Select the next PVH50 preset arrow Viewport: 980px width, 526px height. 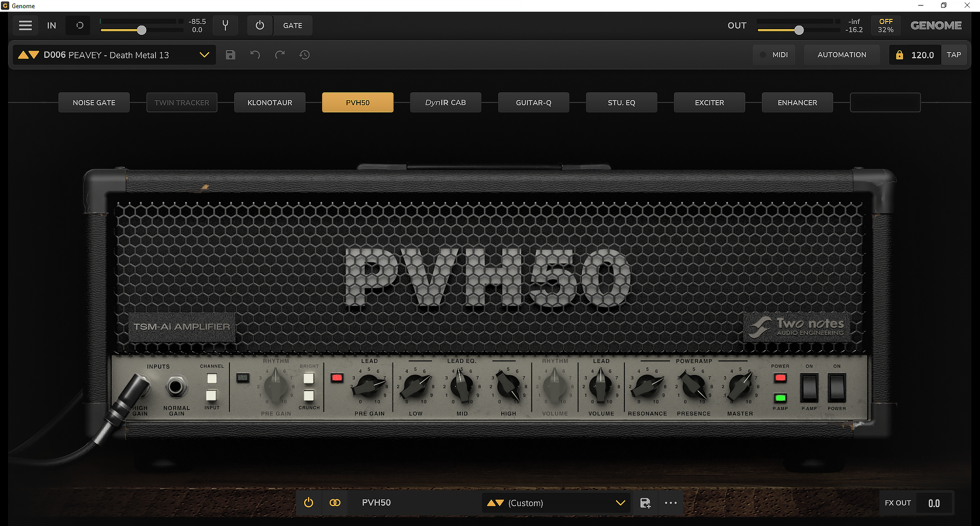500,503
